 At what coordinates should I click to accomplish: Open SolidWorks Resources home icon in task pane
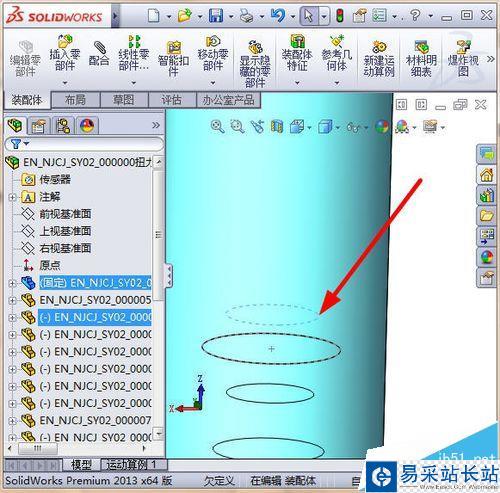(x=486, y=175)
